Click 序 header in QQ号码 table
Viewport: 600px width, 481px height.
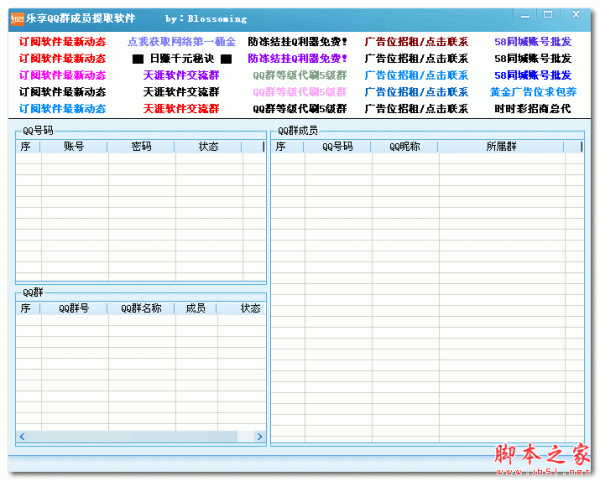click(x=26, y=147)
